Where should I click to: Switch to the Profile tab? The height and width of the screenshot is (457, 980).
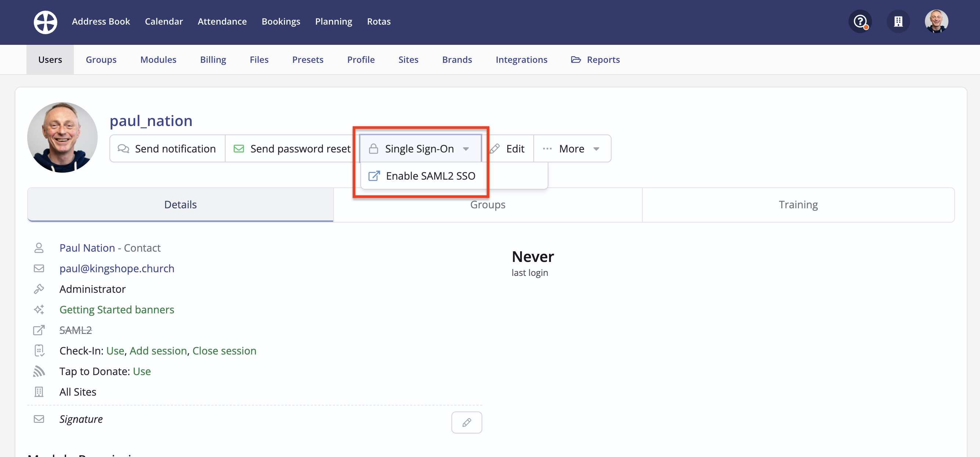[361, 60]
